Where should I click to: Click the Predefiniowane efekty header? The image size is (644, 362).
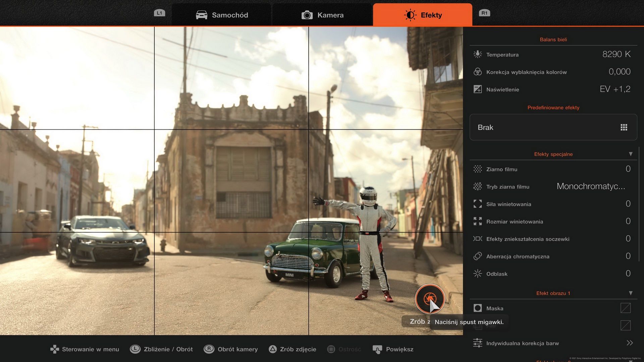click(x=553, y=108)
